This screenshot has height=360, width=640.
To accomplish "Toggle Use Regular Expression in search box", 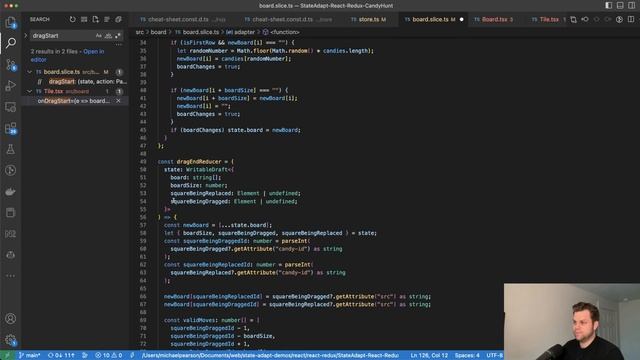I will (x=118, y=36).
